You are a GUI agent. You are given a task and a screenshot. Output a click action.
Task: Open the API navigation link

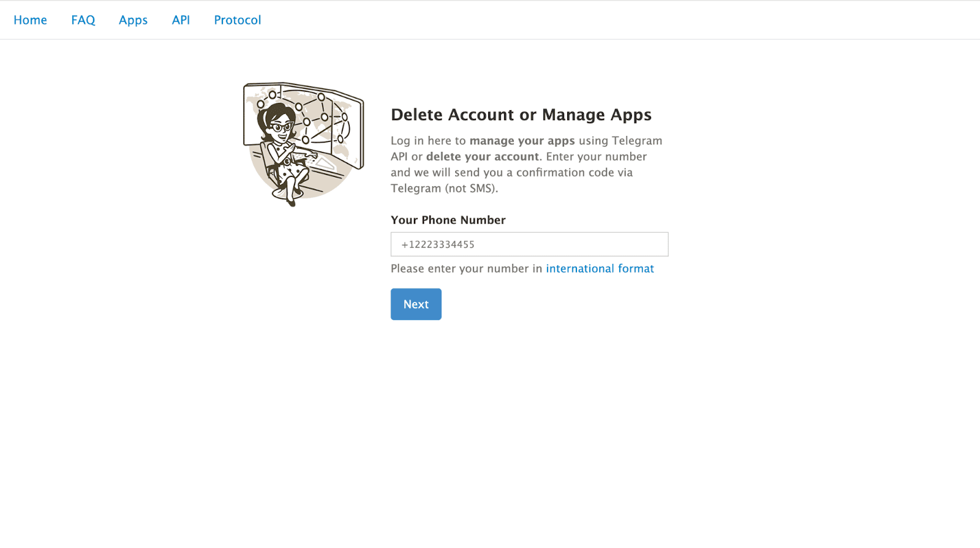click(x=181, y=20)
